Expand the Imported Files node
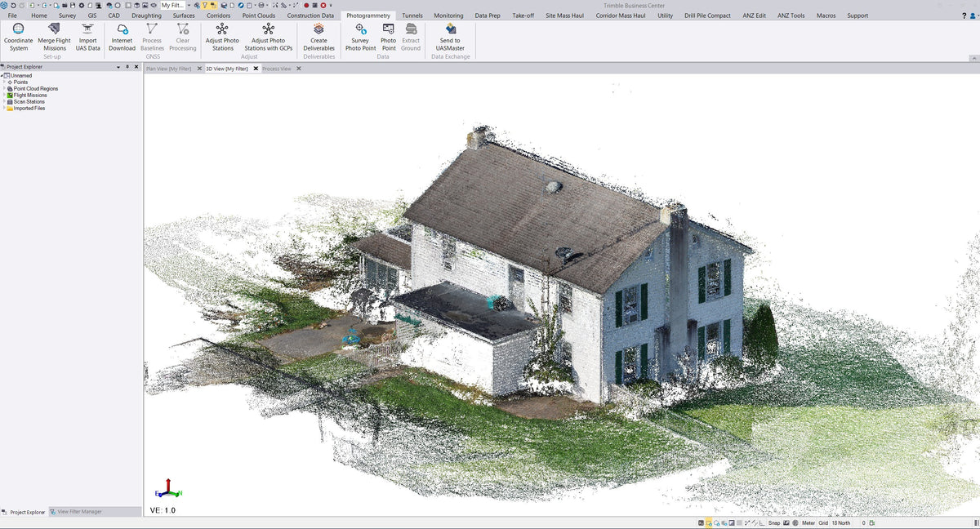Viewport: 980px width, 529px height. tap(4, 108)
